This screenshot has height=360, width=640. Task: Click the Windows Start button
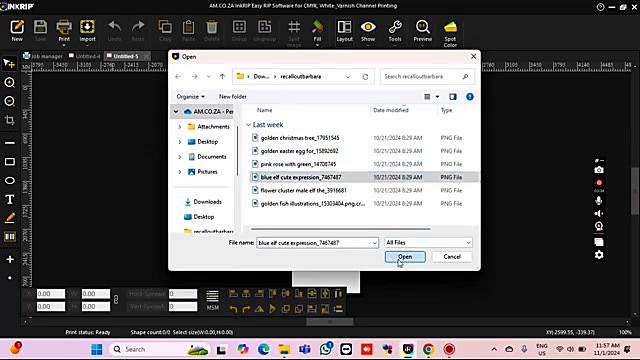click(x=97, y=349)
